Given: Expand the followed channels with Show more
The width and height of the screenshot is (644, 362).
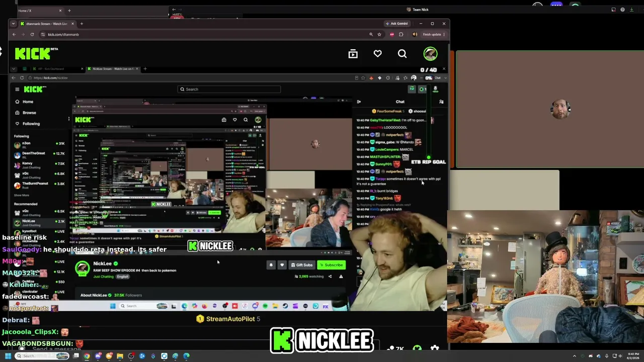Looking at the screenshot, I should [22, 195].
